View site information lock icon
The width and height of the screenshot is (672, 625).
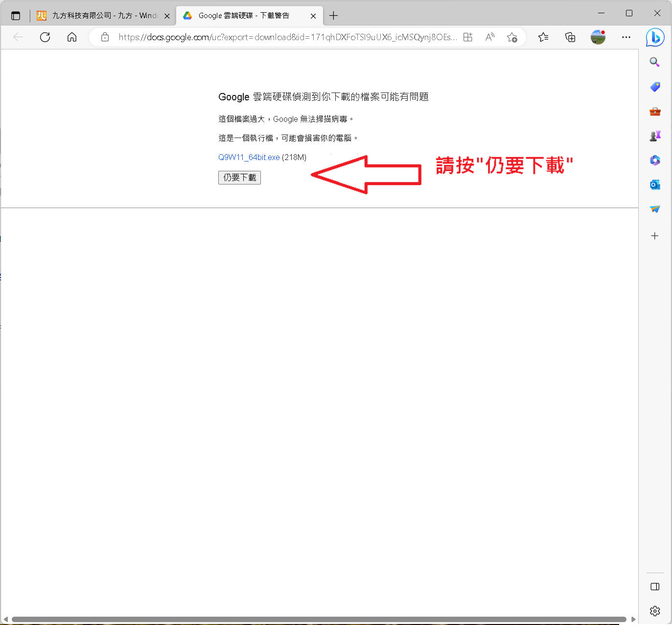click(105, 37)
